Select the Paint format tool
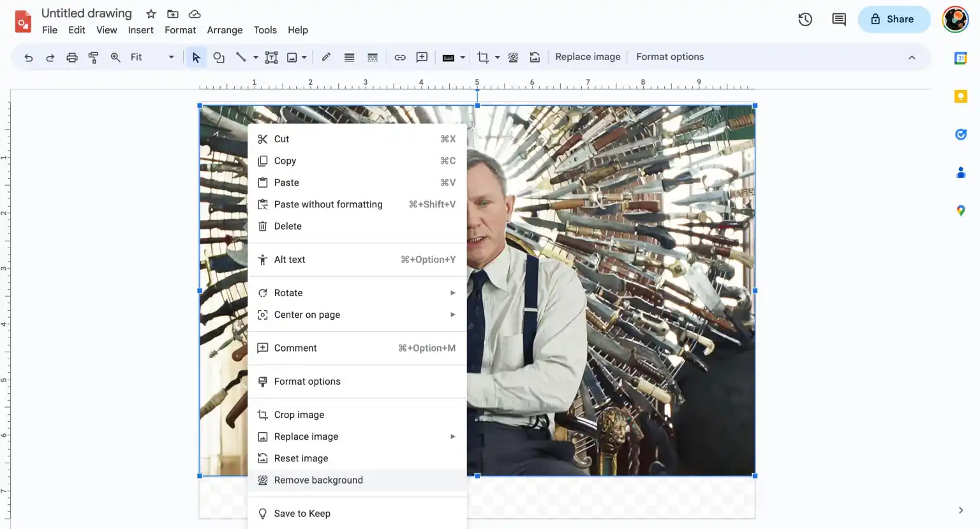The image size is (980, 529). [93, 57]
